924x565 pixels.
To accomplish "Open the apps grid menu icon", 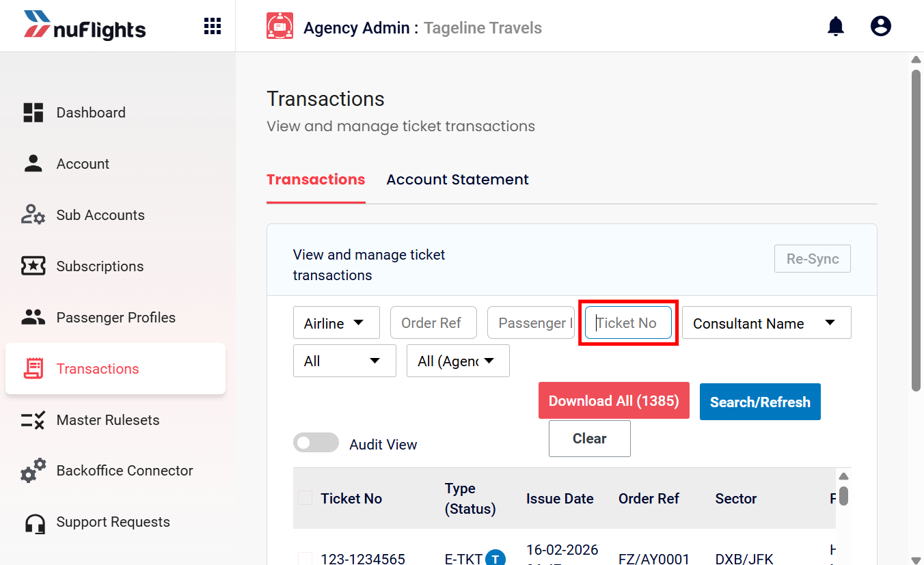I will [213, 27].
